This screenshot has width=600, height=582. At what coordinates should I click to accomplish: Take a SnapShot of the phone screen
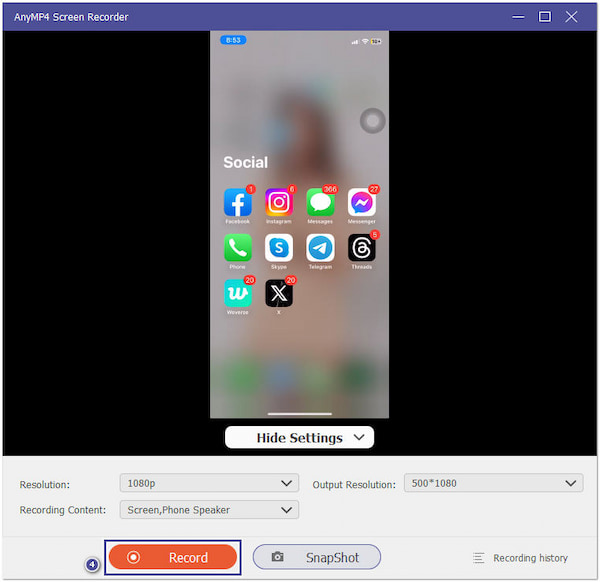click(x=316, y=557)
